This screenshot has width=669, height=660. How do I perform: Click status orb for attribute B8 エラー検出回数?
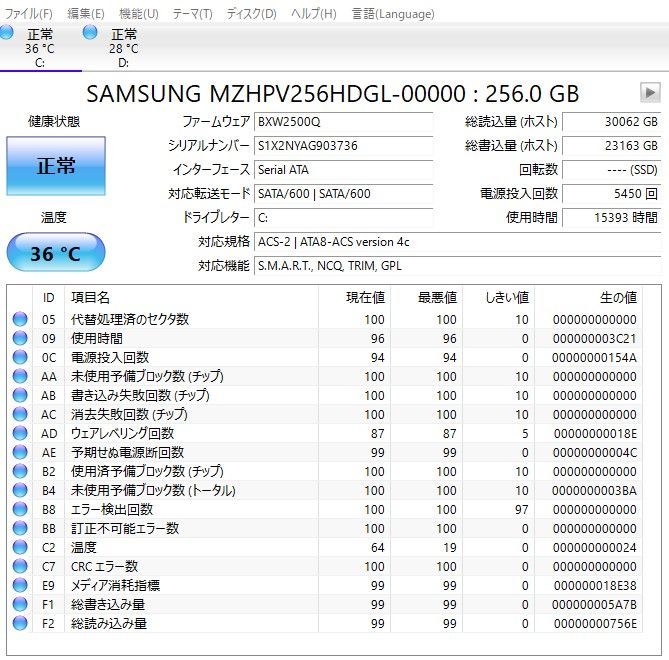click(x=20, y=509)
